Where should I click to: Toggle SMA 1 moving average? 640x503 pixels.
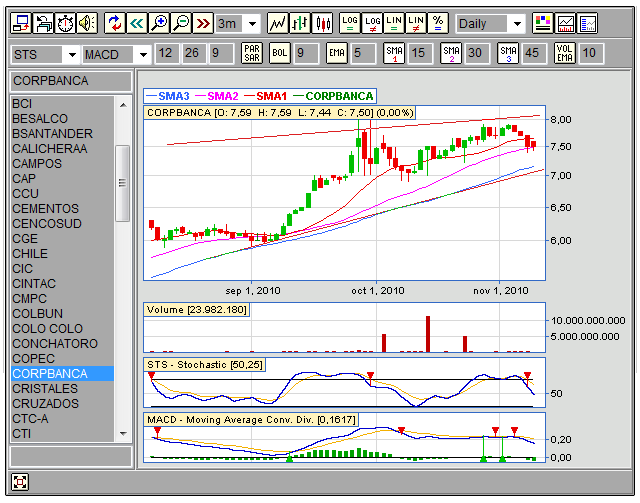[394, 53]
